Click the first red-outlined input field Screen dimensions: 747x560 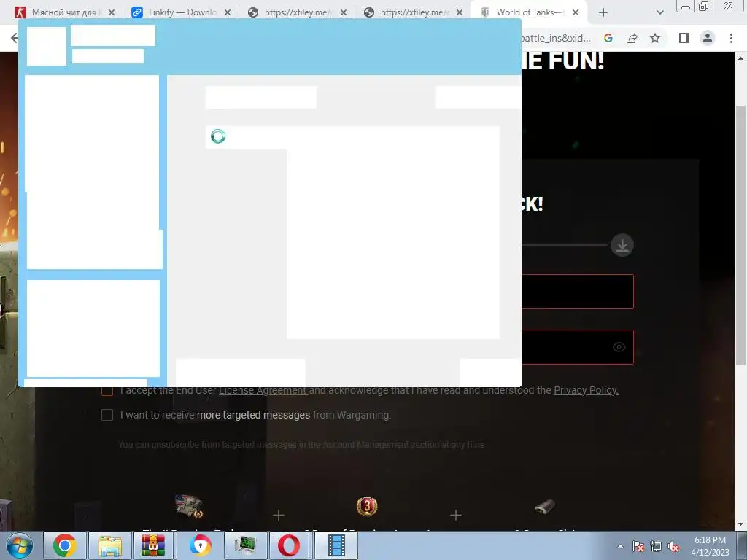coord(578,292)
